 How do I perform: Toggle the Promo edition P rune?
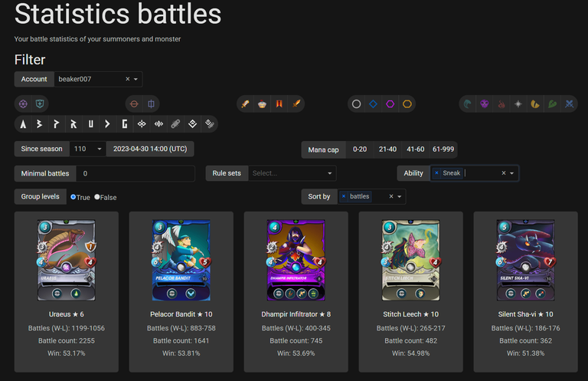[57, 124]
